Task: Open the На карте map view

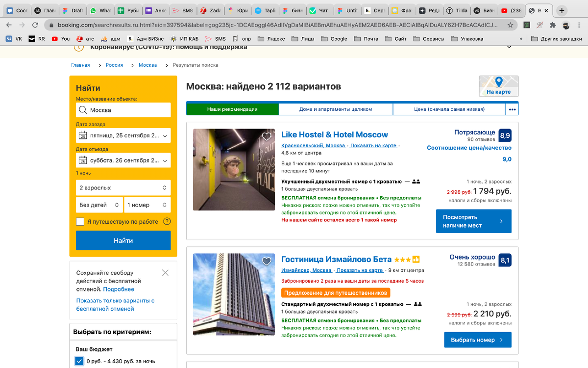Action: [x=498, y=86]
